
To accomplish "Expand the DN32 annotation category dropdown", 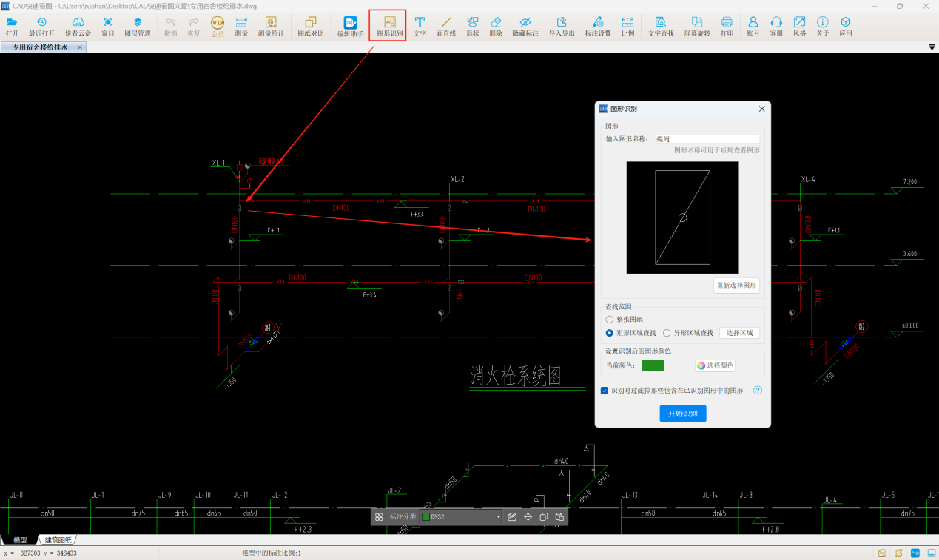I will pos(498,517).
